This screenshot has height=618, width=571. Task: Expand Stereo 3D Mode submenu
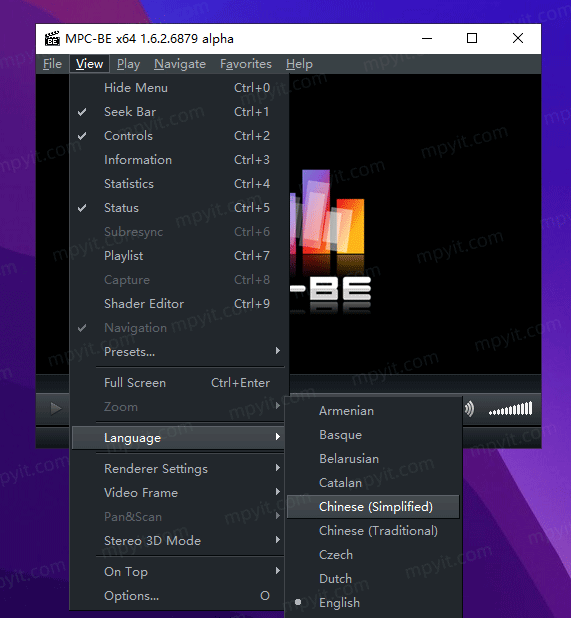coord(179,541)
